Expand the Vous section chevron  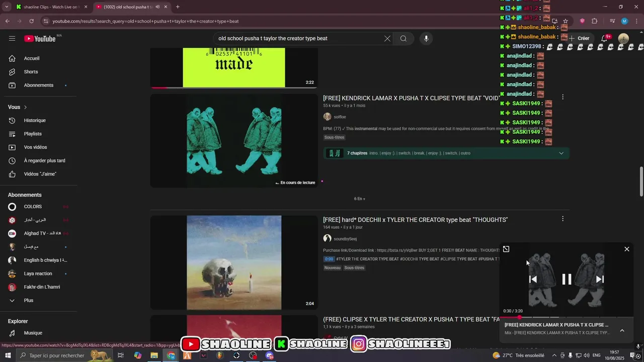[25, 107]
